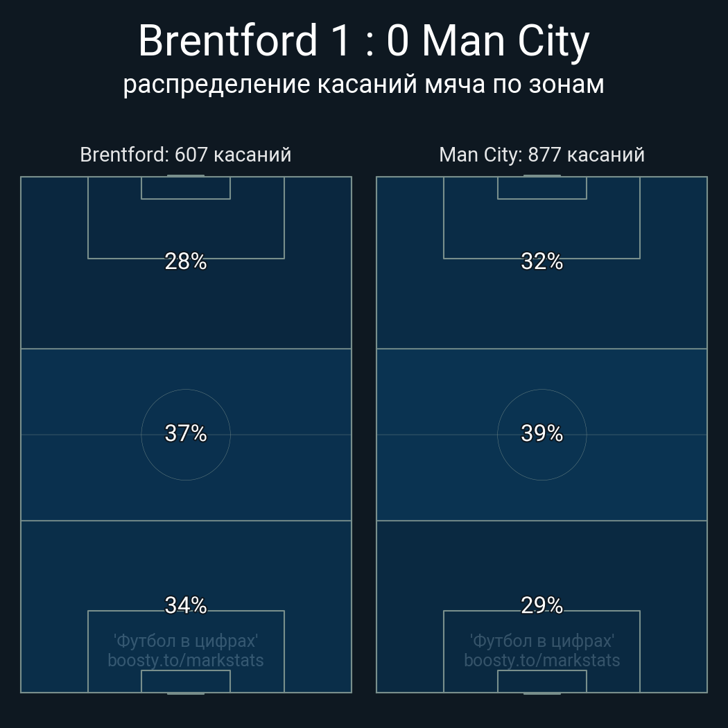Image resolution: width=728 pixels, height=728 pixels.
Task: Click 'Футбол в цифрах' watermark on Man City pitch
Action: [541, 641]
